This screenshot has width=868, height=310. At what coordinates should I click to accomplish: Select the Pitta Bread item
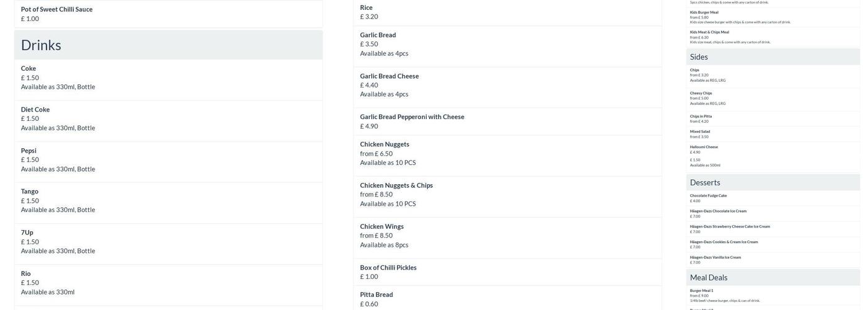click(376, 294)
